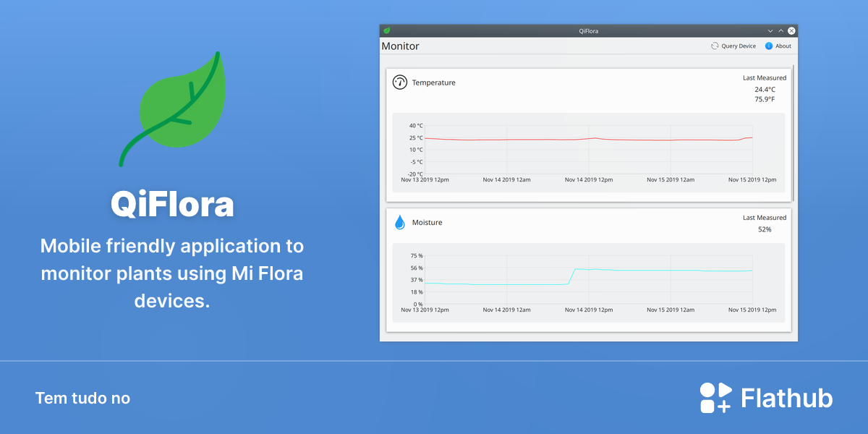This screenshot has height=434, width=868.
Task: Click the large green leaf logo
Action: (172, 108)
